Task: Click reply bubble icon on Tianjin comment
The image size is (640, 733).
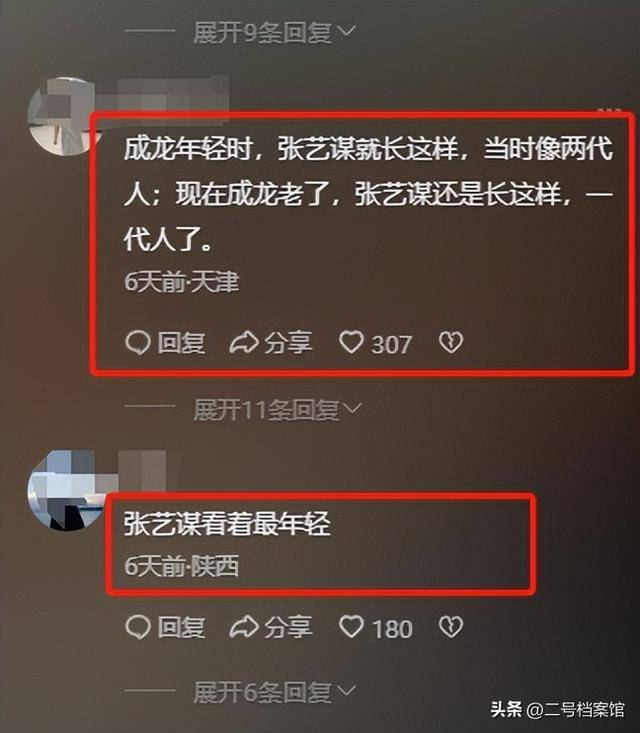Action: pyautogui.click(x=138, y=343)
